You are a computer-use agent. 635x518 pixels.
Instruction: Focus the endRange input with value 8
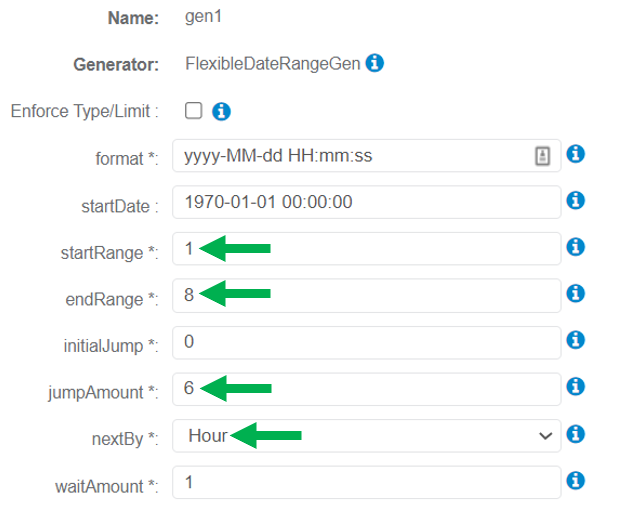click(x=367, y=295)
